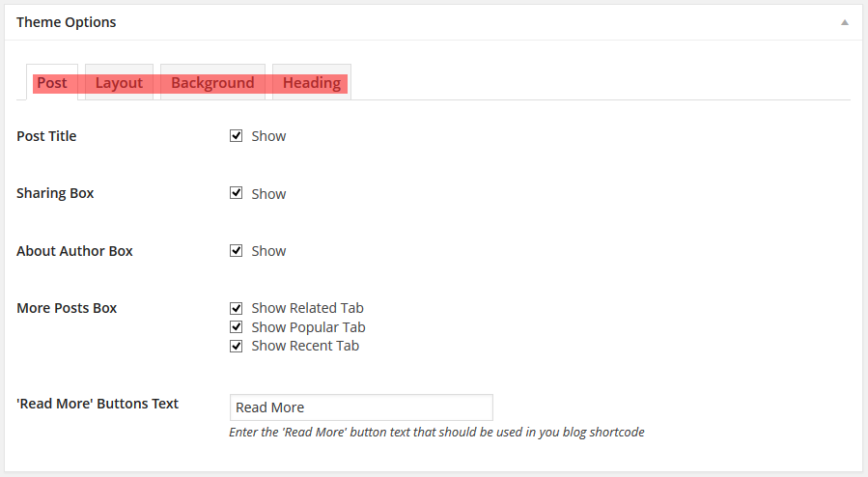This screenshot has height=477, width=868.
Task: Click the 'Post Title' row label
Action: click(46, 136)
